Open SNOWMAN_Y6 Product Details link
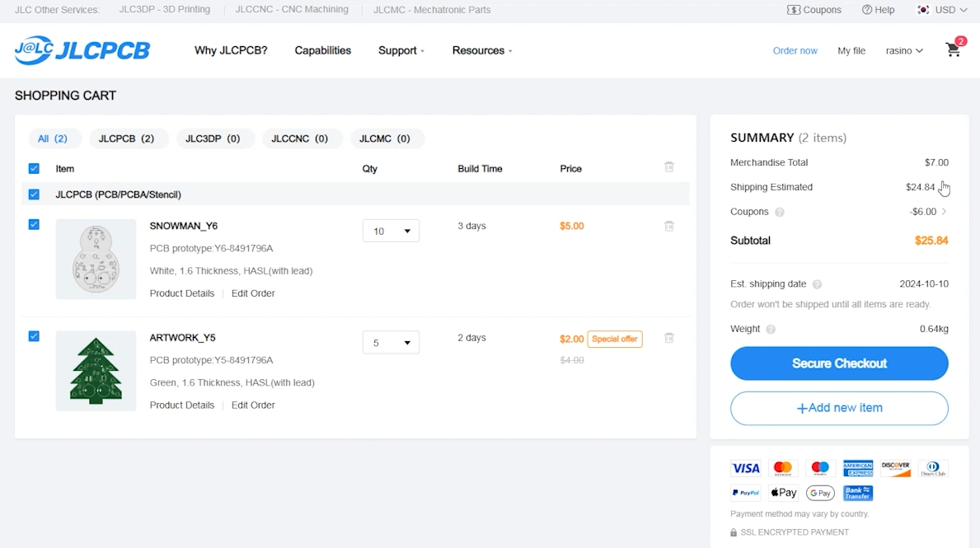The height and width of the screenshot is (548, 980). (182, 293)
